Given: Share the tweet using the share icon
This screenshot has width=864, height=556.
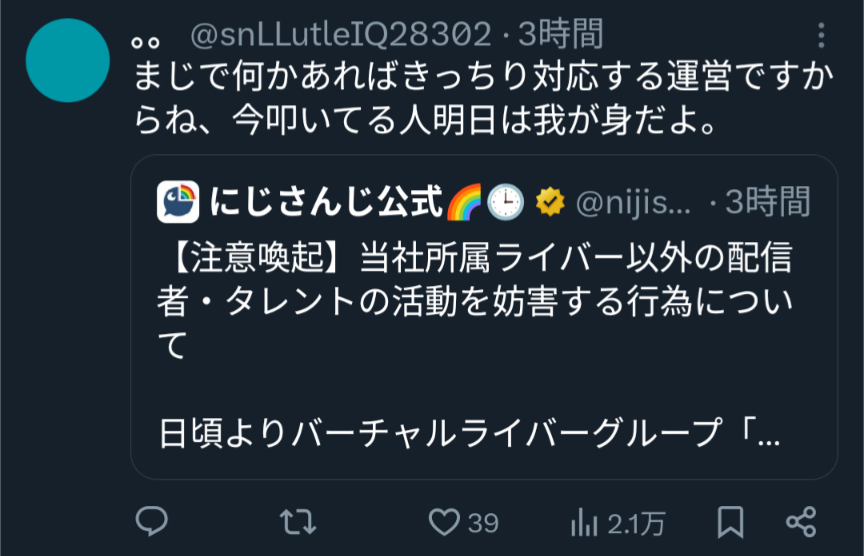Looking at the screenshot, I should pos(801,522).
